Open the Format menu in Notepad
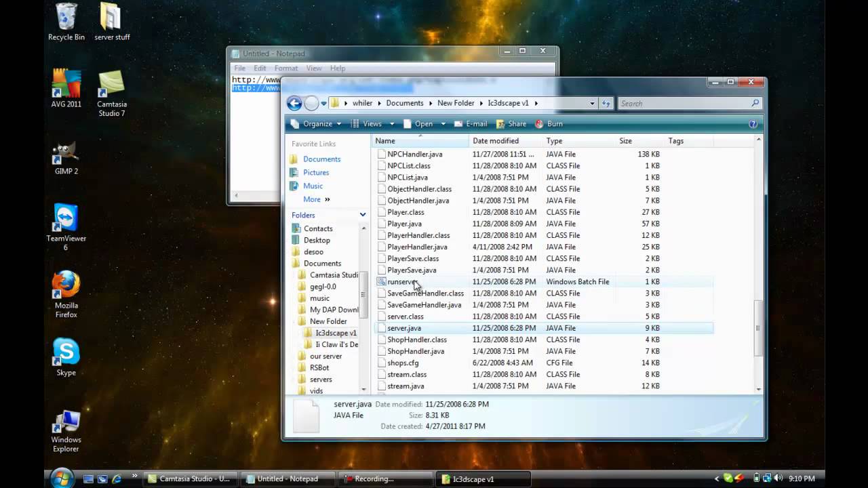This screenshot has height=488, width=868. (285, 68)
